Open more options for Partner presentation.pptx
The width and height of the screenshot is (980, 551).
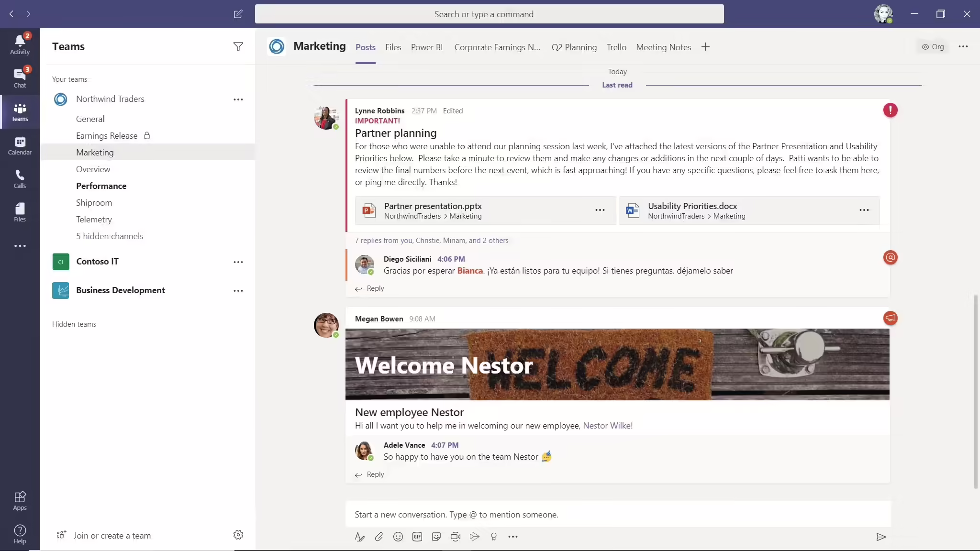pos(600,210)
